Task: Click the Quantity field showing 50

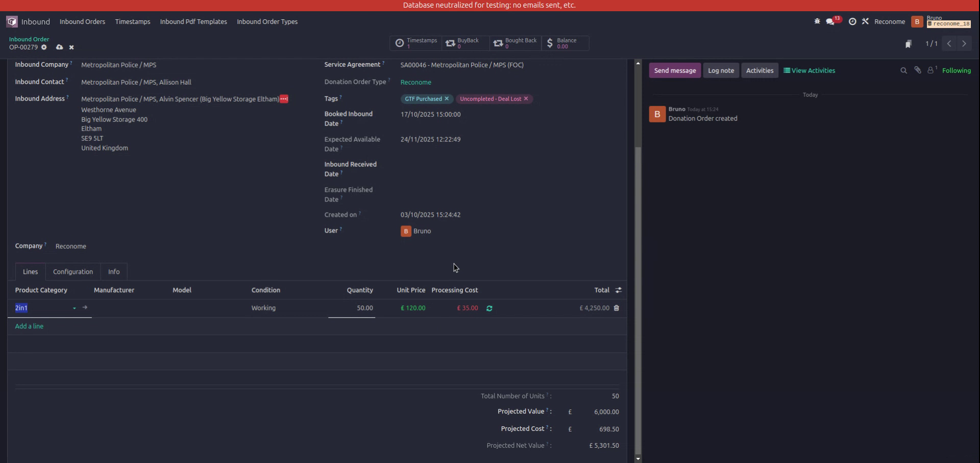Action: click(x=364, y=308)
